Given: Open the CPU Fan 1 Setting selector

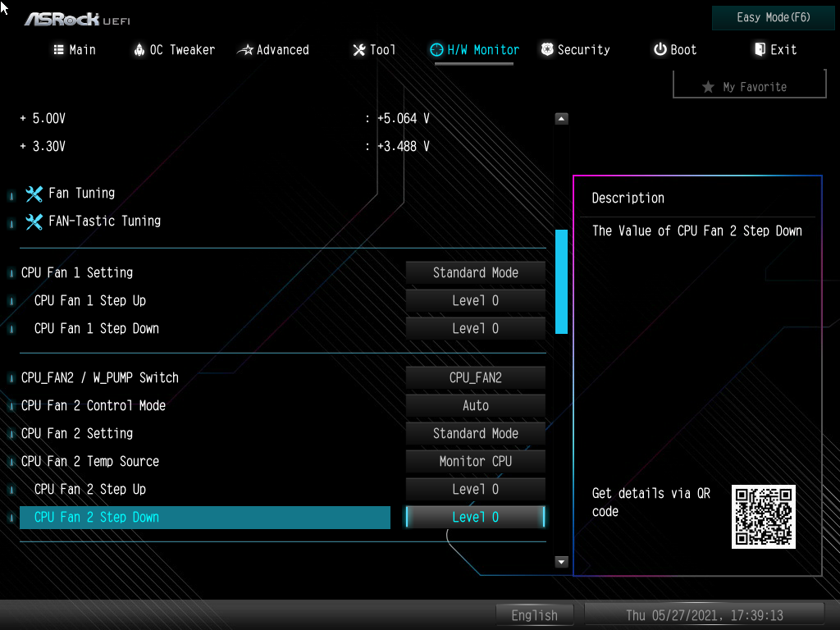Looking at the screenshot, I should pyautogui.click(x=475, y=272).
